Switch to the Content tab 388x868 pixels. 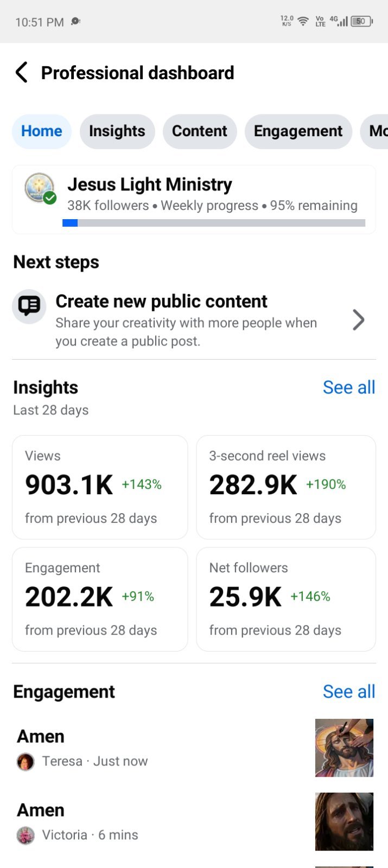[200, 131]
